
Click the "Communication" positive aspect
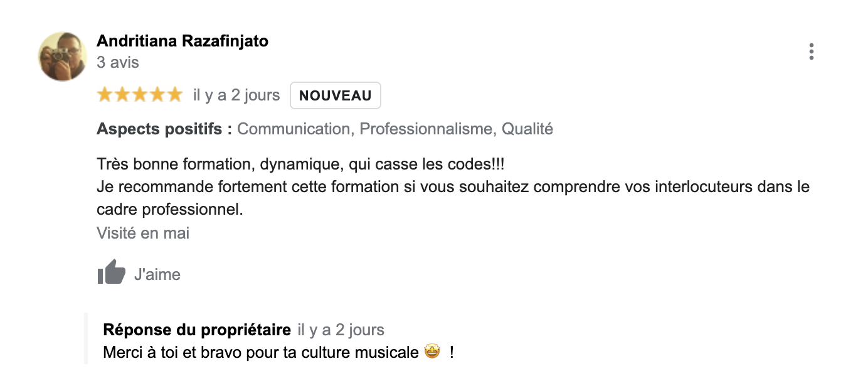294,129
